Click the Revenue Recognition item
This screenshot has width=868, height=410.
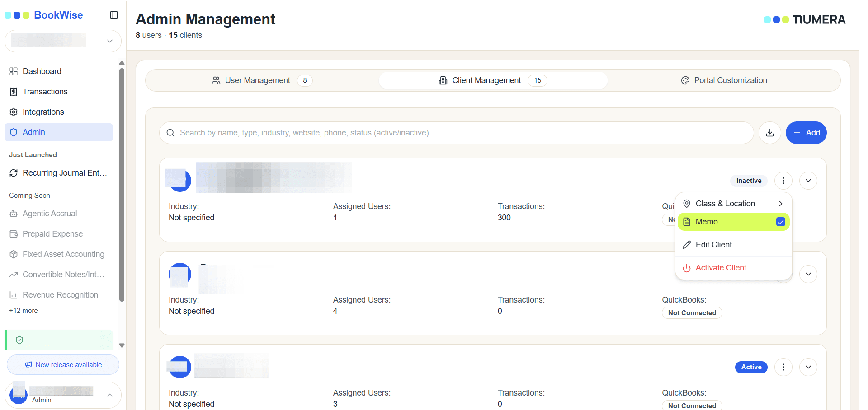[59, 295]
